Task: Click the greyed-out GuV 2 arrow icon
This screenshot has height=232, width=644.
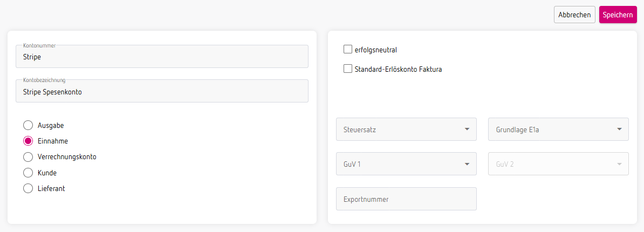Action: 619,164
